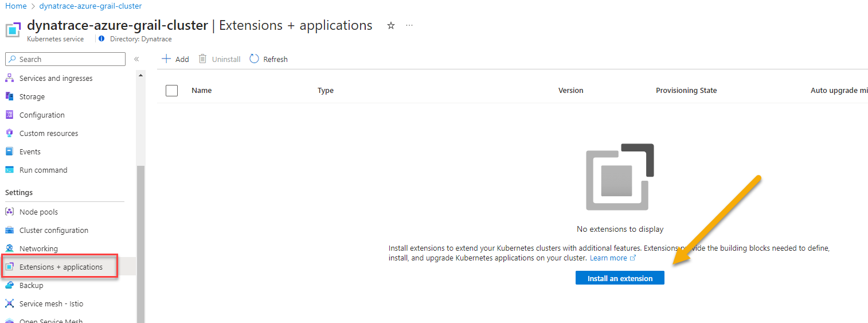This screenshot has width=868, height=323.
Task: Refresh the extensions list
Action: click(269, 59)
